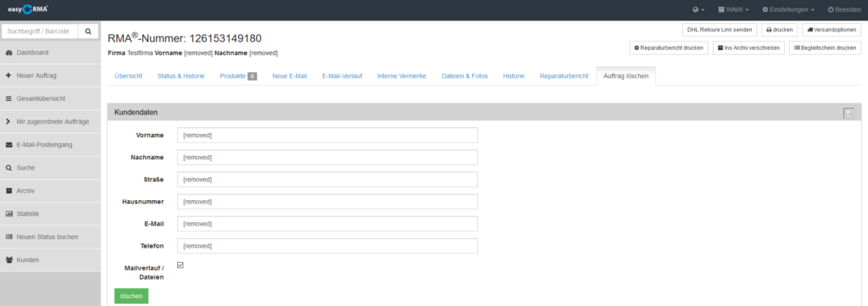Click the envelope icon beside E-Mail-Posteingang
Image resolution: width=868 pixels, height=306 pixels.
click(8, 145)
